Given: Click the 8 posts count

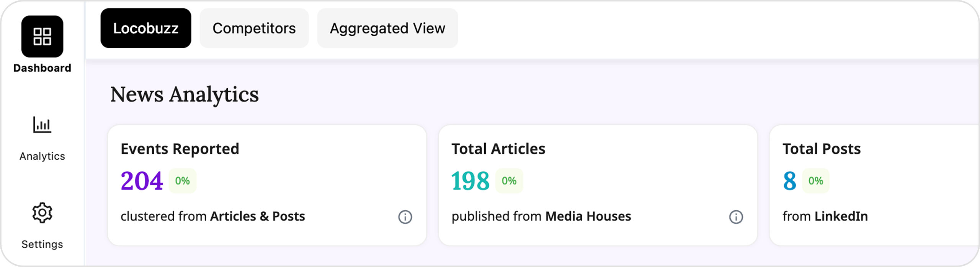Looking at the screenshot, I should tap(789, 181).
